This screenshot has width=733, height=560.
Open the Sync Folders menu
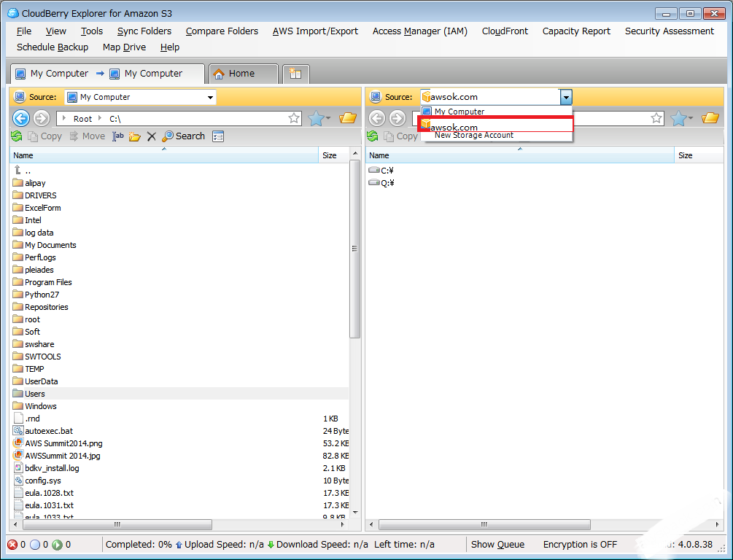pos(144,31)
